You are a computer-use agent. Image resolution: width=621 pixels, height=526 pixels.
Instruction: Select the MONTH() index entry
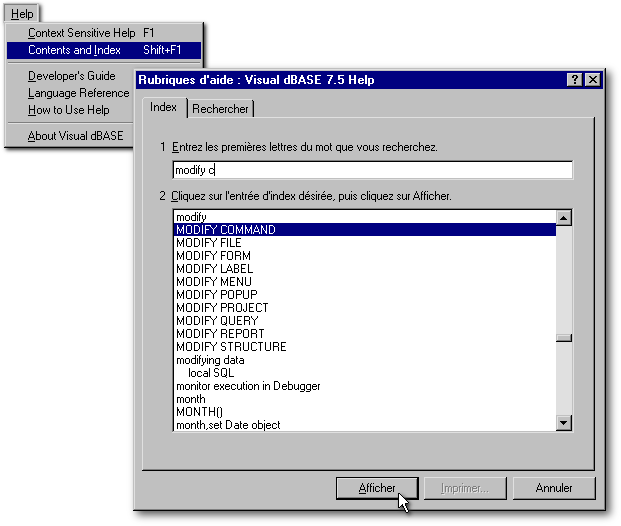click(x=365, y=412)
